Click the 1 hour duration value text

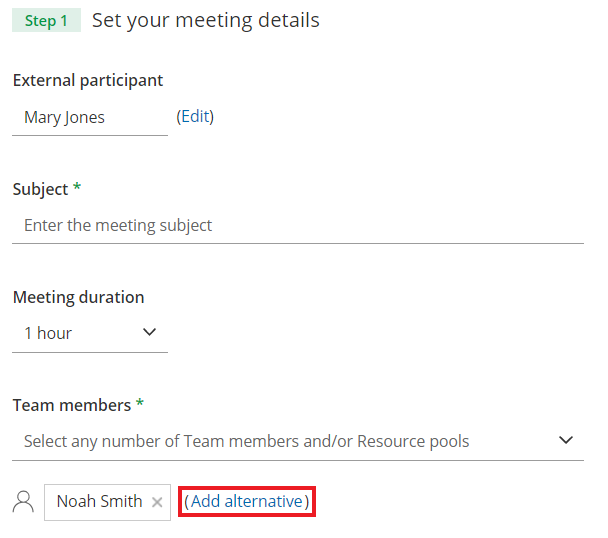(48, 333)
